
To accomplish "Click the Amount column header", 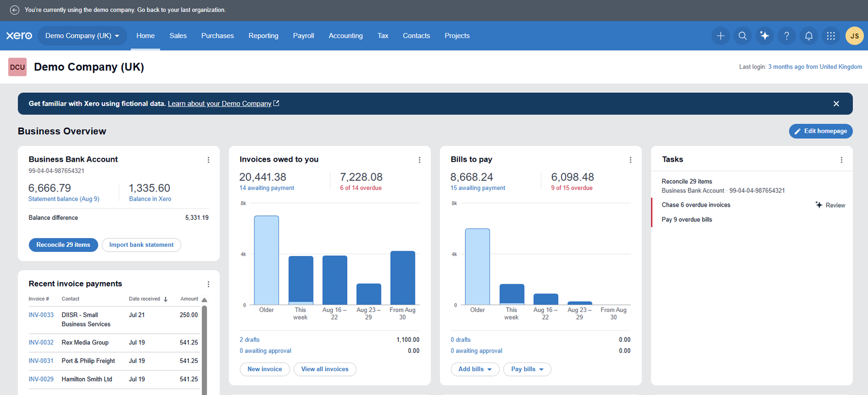I will 189,299.
